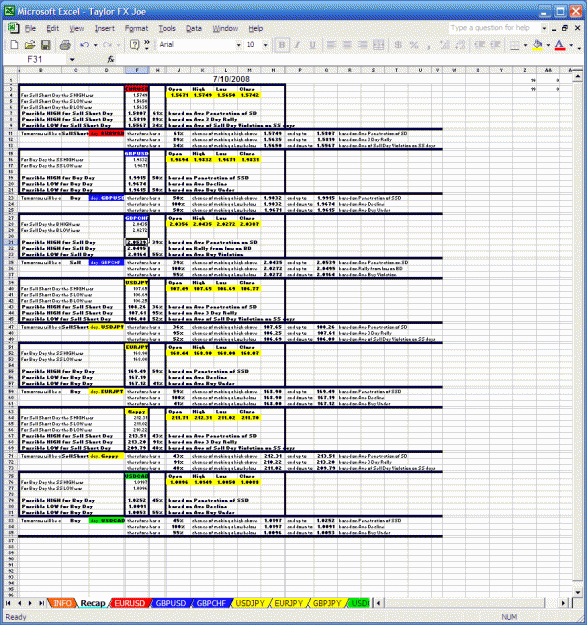Decrease decimal places
This screenshot has height=625, width=587.
[460, 45]
